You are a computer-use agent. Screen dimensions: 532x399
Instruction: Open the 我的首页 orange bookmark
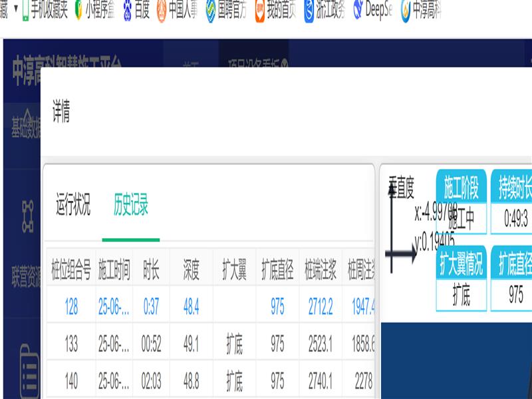point(259,11)
